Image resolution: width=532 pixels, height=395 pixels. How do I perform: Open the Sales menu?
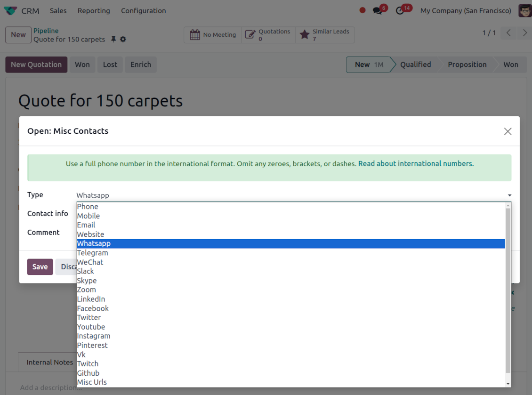click(x=58, y=10)
